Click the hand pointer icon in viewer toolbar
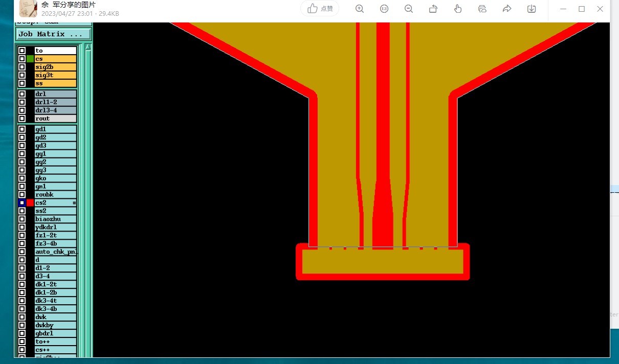The height and width of the screenshot is (364, 619). tap(458, 9)
